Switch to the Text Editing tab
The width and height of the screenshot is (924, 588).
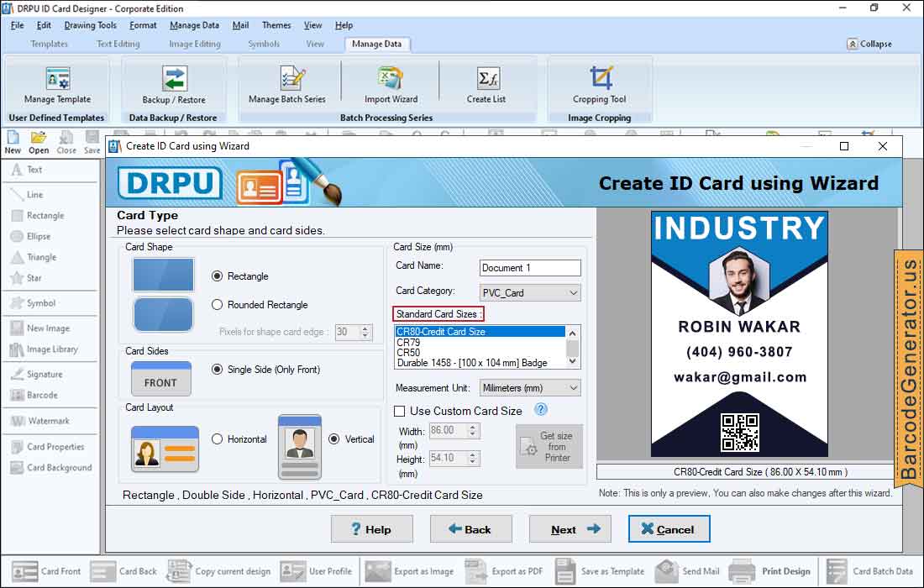click(118, 44)
